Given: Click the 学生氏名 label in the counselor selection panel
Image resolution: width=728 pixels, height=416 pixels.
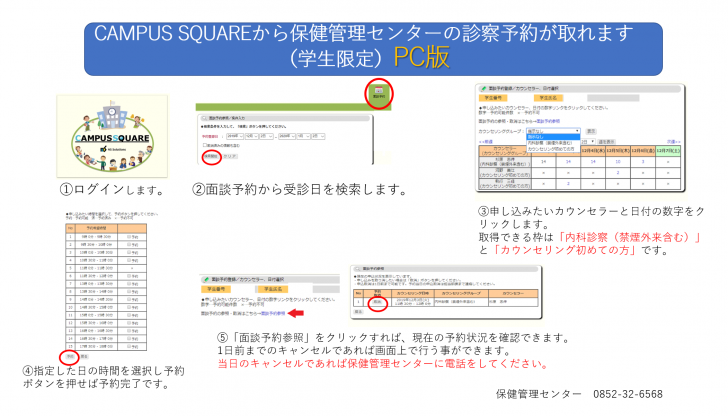Looking at the screenshot, I should (x=548, y=98).
